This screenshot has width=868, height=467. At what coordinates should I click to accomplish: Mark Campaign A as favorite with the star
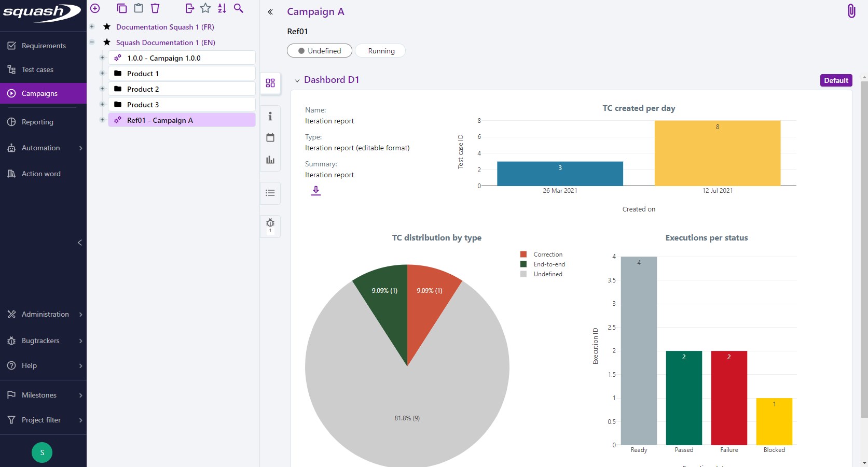tap(205, 8)
